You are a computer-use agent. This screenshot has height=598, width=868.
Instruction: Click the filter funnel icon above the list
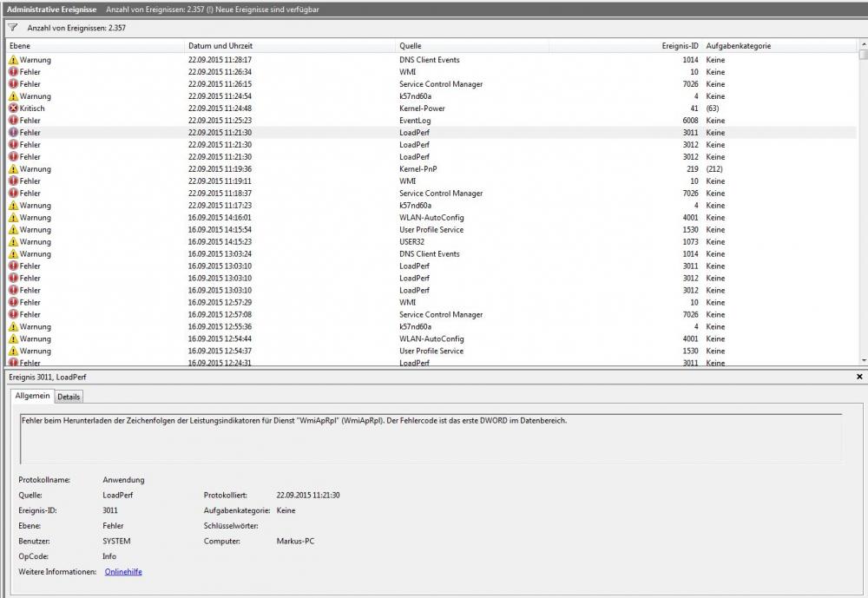point(12,28)
